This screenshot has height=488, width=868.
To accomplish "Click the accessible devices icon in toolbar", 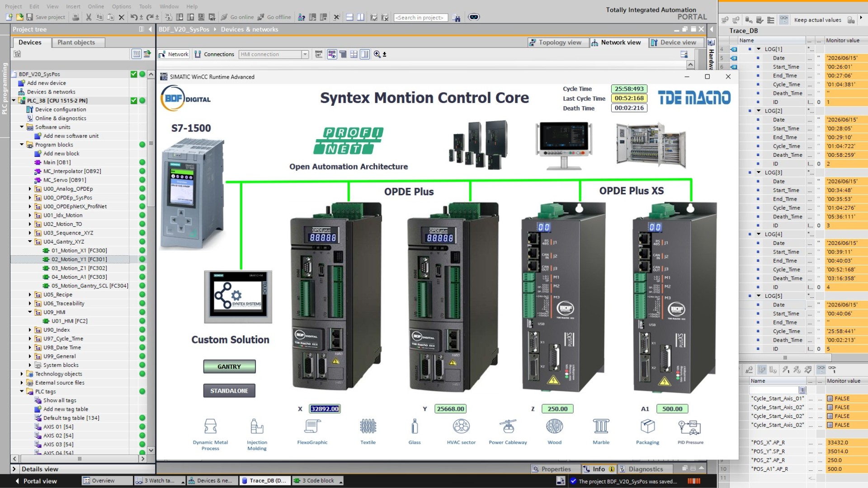I will pos(302,17).
